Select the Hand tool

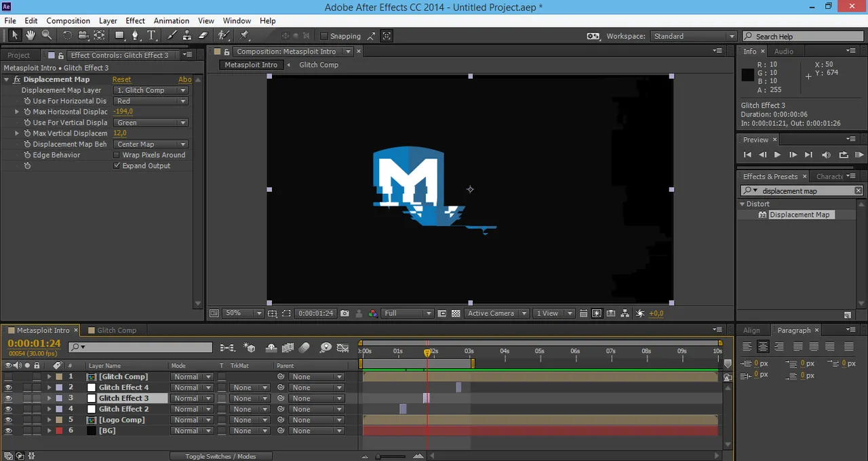31,35
